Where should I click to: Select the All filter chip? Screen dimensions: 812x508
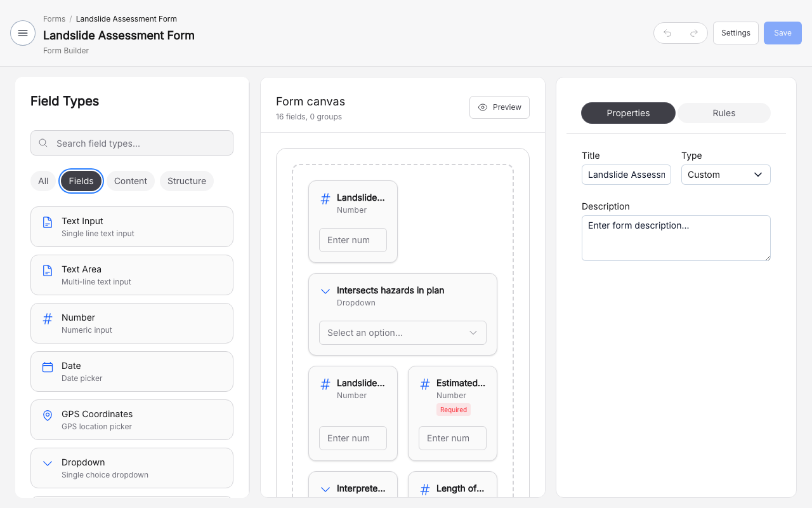43,181
